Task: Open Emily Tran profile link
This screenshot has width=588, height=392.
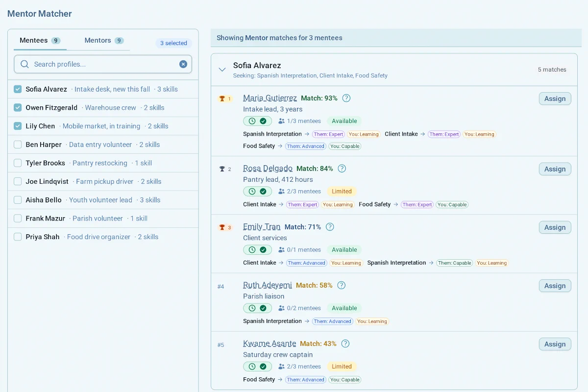Action: [262, 227]
